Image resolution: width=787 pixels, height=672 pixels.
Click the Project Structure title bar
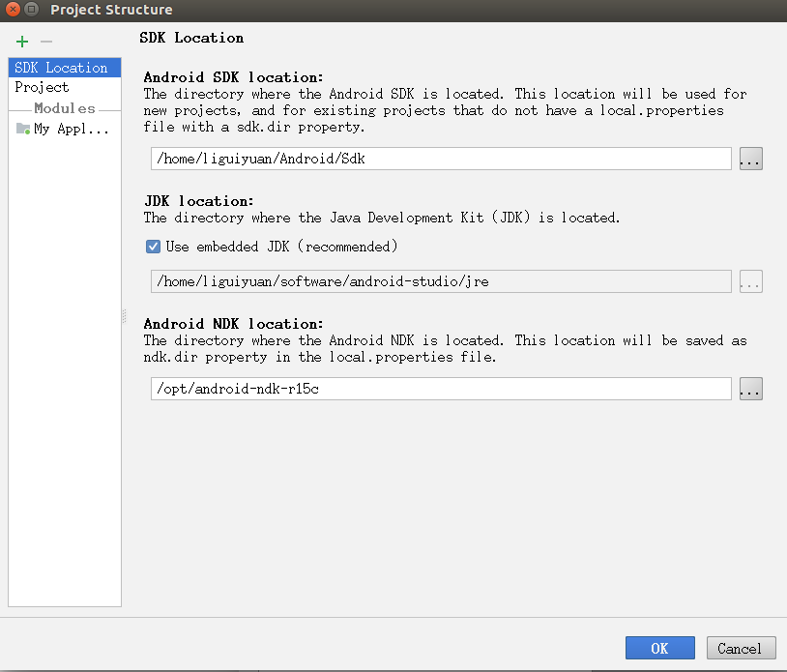point(387,10)
